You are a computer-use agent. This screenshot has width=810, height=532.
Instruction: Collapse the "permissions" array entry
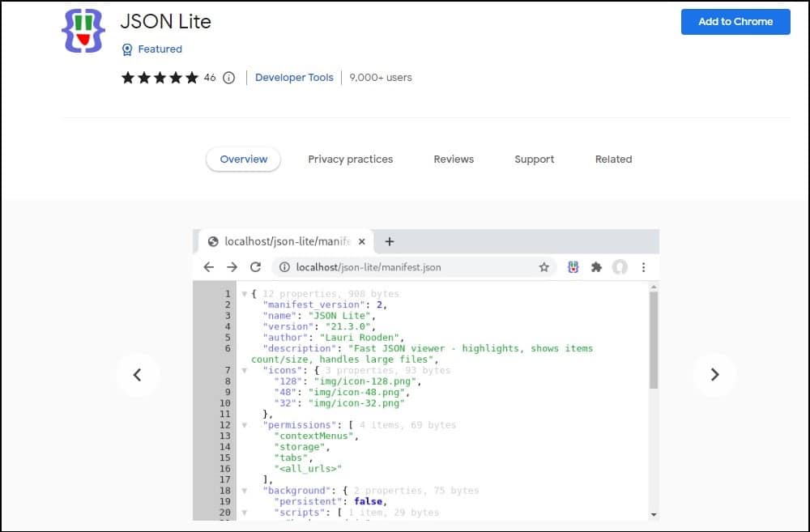[246, 425]
